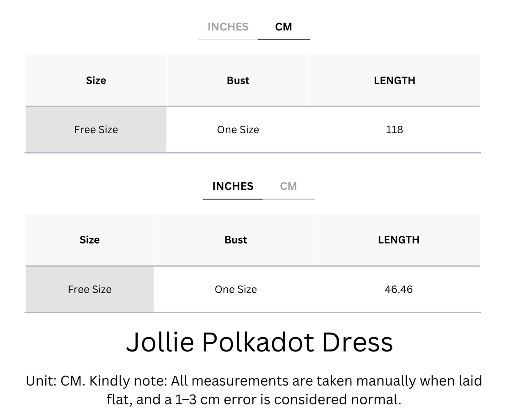
Task: Click One Size cell in bottom table
Action: (x=236, y=289)
